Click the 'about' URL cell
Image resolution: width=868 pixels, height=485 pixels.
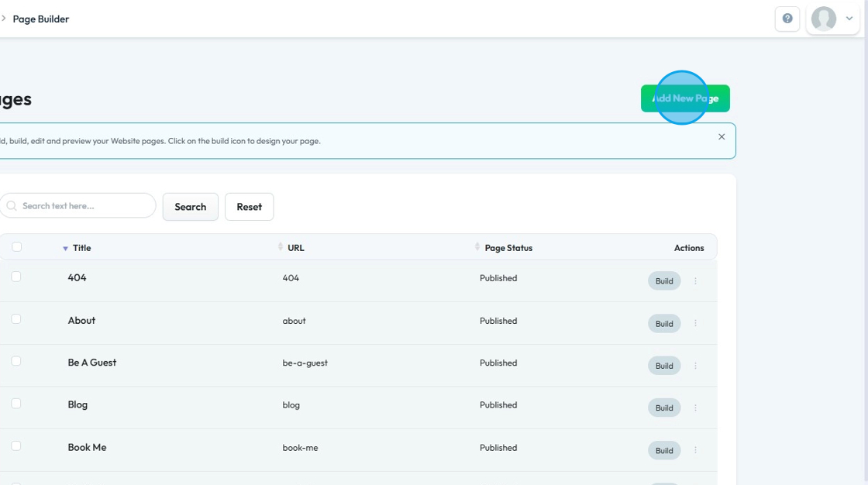[294, 321]
